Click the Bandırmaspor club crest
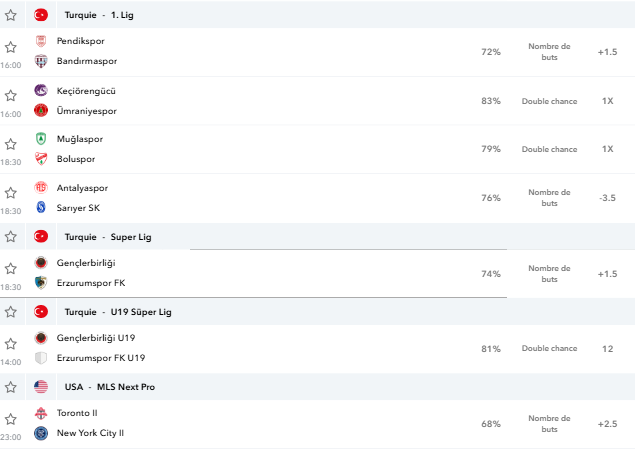Screen dimensions: 635x450 pyautogui.click(x=41, y=61)
